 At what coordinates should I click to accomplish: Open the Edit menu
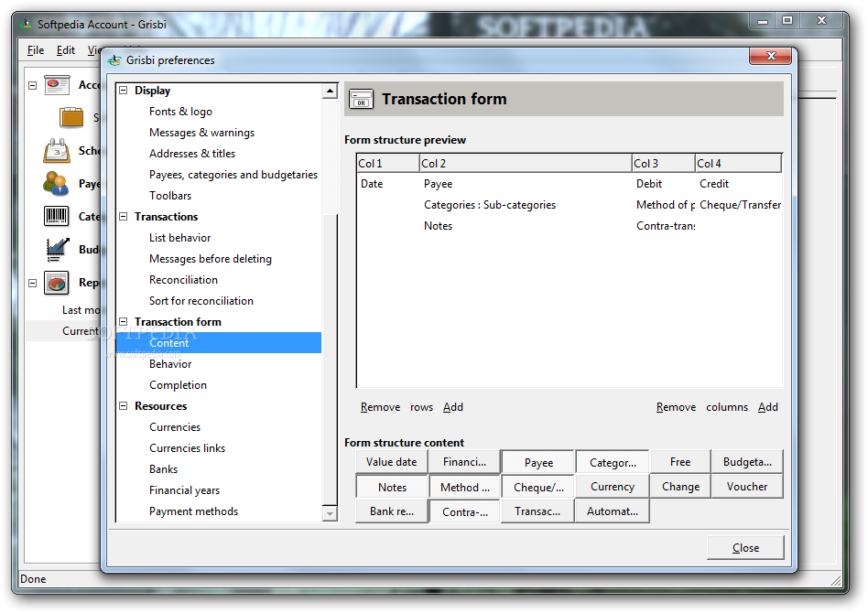click(x=66, y=50)
